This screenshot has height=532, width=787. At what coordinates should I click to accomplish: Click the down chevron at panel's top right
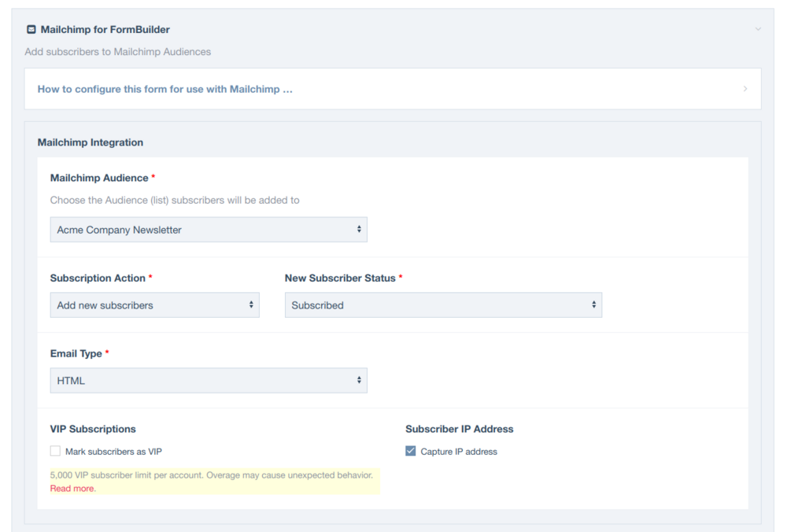(x=758, y=30)
